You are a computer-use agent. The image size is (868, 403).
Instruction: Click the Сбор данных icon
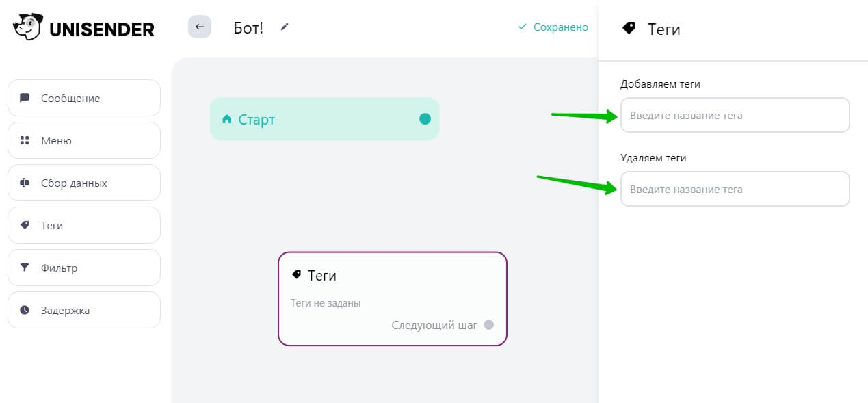[25, 183]
